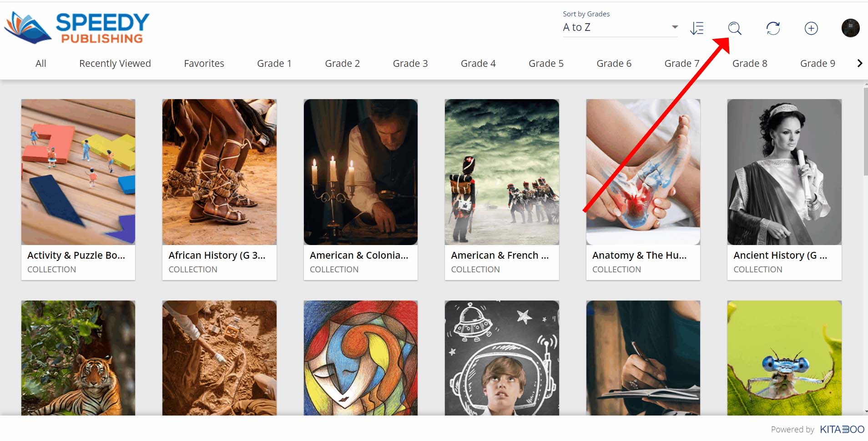Click the "African History (G 3..." title
The image size is (868, 441).
(x=217, y=256)
